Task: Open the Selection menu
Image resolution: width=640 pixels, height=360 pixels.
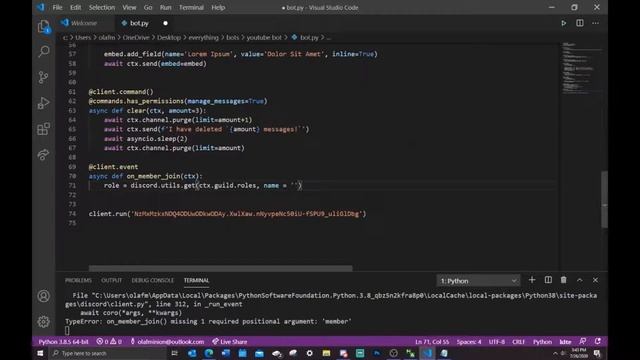Action: [x=102, y=7]
